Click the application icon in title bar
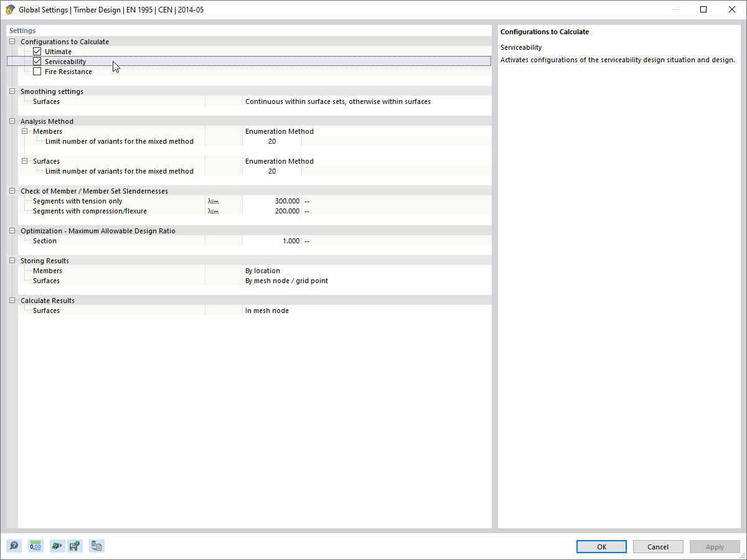 tap(10, 10)
